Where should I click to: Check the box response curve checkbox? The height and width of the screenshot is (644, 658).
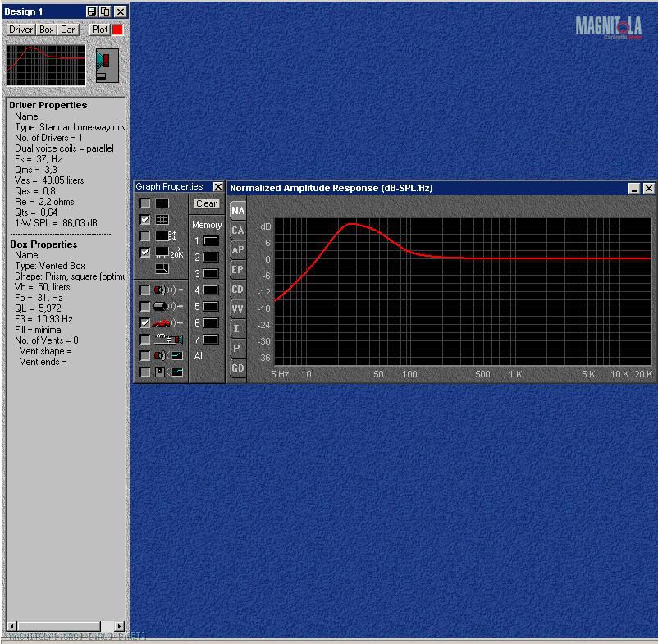pos(144,372)
